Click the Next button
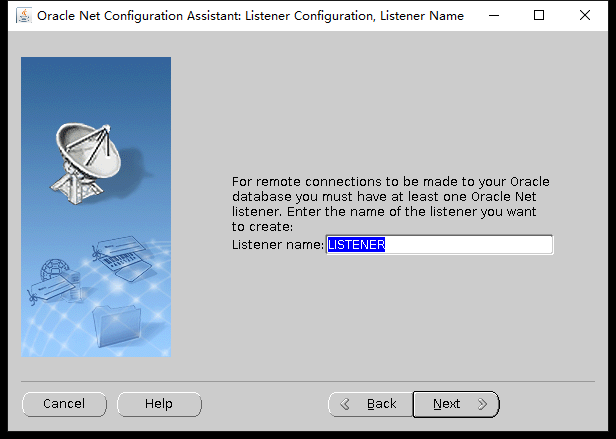616x439 pixels. [x=456, y=404]
